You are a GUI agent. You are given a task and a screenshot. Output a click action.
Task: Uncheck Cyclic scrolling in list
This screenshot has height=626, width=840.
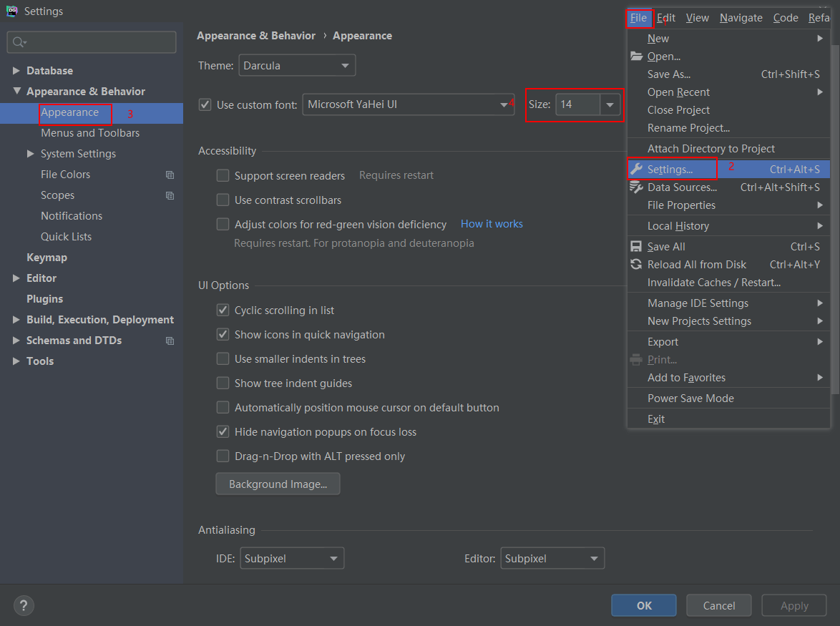point(223,310)
